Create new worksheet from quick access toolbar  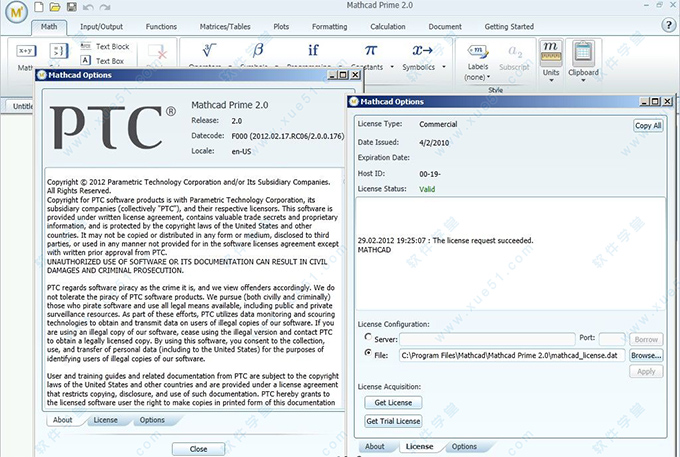click(39, 7)
